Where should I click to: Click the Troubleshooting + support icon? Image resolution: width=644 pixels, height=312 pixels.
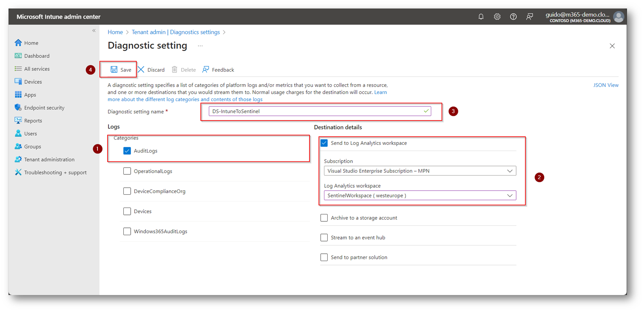click(x=18, y=172)
